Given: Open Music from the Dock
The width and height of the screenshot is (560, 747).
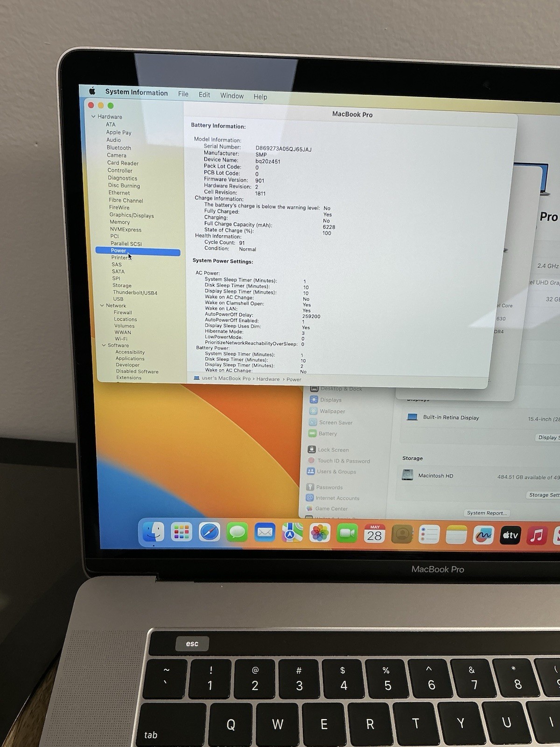Looking at the screenshot, I should tap(537, 536).
